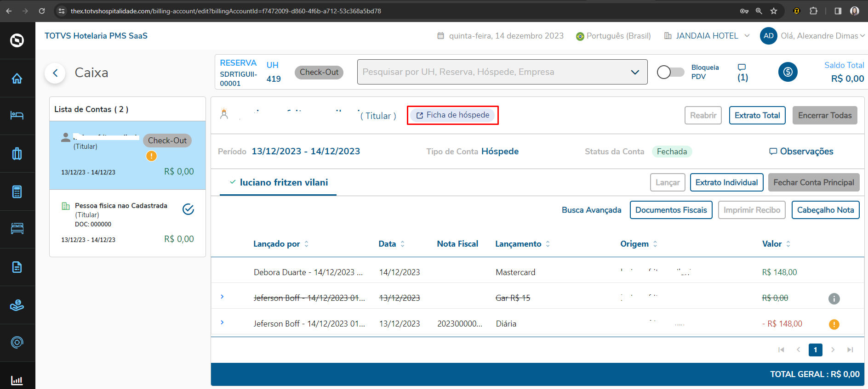
Task: Click the Nota Fiscal value 202300000...
Action: point(460,324)
